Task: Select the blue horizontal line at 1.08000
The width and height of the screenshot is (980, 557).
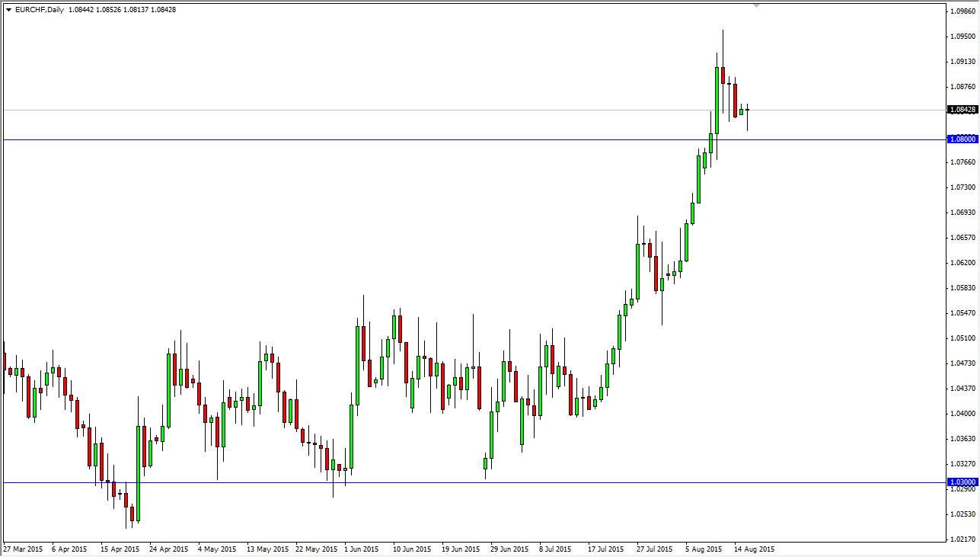Action: 473,139
